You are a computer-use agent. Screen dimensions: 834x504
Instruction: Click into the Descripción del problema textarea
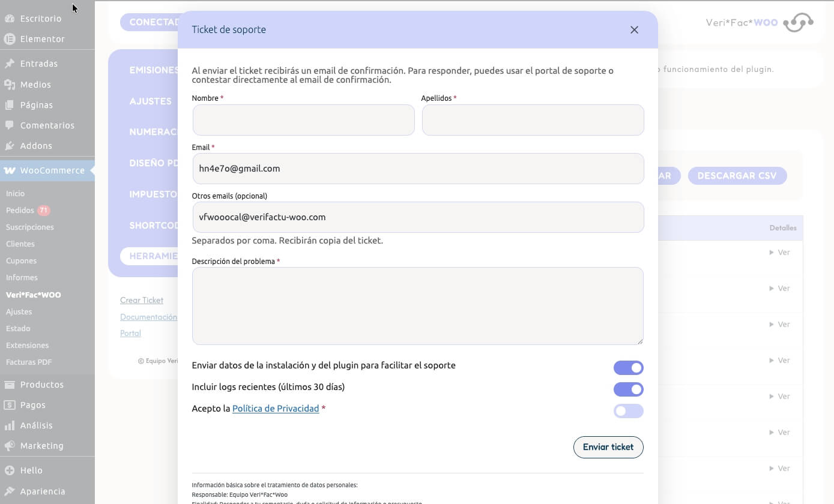point(418,306)
